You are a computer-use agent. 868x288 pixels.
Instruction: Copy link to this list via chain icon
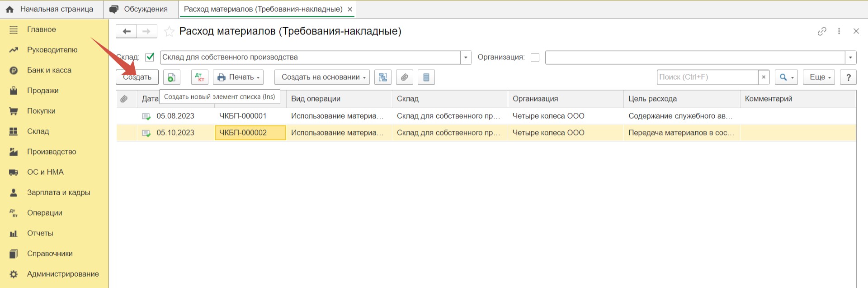point(822,31)
